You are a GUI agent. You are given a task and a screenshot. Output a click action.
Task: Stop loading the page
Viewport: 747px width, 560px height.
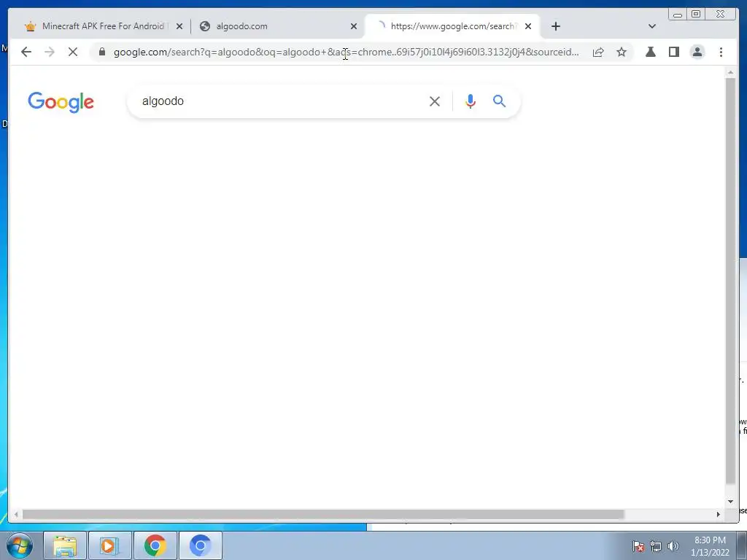[73, 52]
